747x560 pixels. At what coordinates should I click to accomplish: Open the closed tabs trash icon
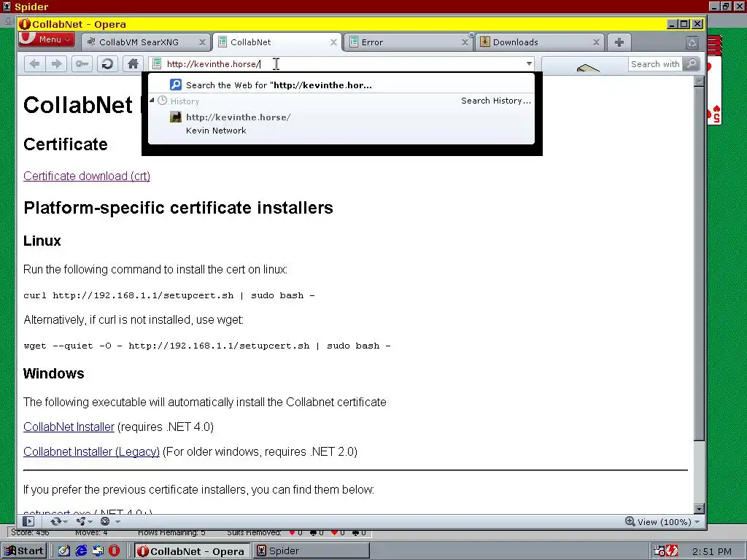(x=692, y=42)
